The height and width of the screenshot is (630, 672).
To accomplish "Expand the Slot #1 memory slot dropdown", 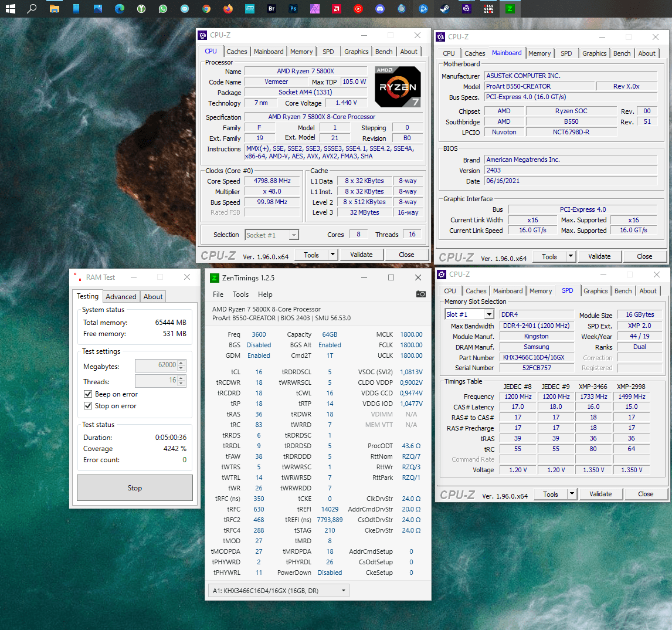I will (x=490, y=314).
